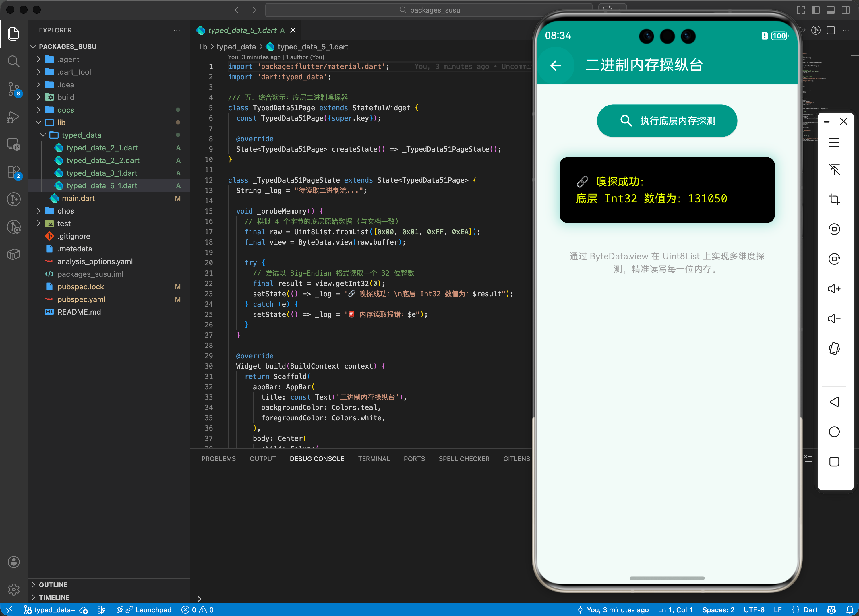Screen dimensions: 859x616
Task: Open the Search view in activity bar
Action: (x=13, y=61)
